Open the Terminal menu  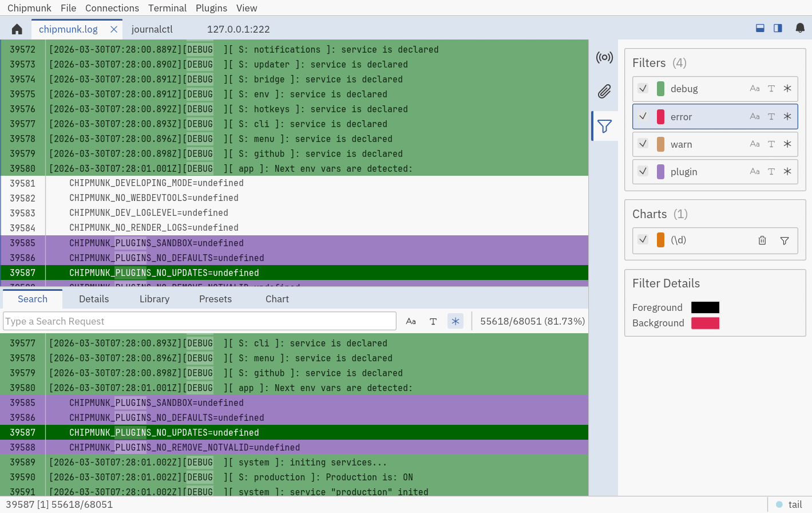click(167, 8)
